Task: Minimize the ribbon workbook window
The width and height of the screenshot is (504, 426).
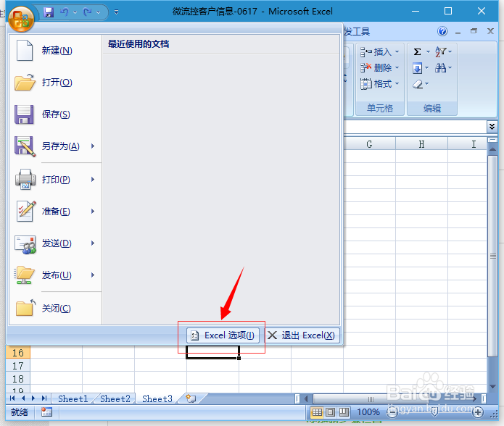Action: pyautogui.click(x=458, y=31)
